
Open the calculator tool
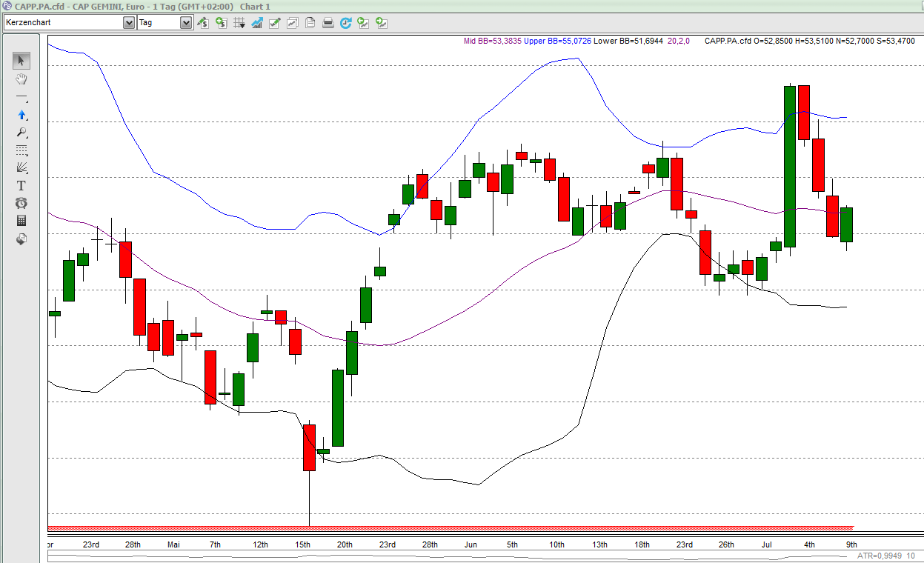point(21,221)
